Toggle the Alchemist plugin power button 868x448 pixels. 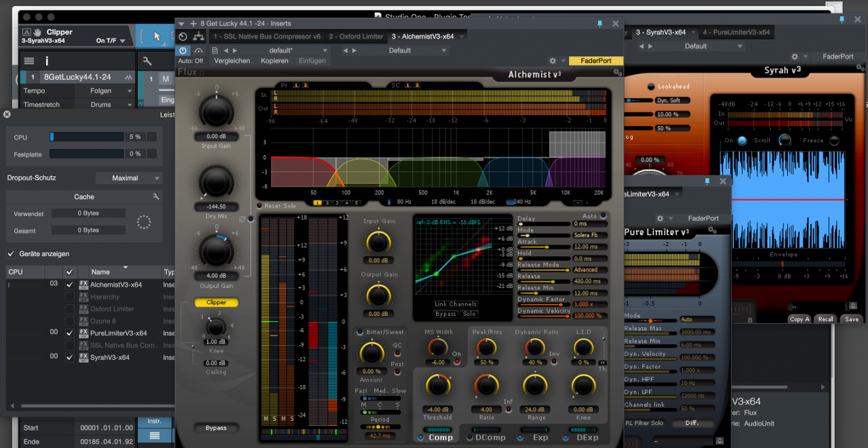(183, 50)
